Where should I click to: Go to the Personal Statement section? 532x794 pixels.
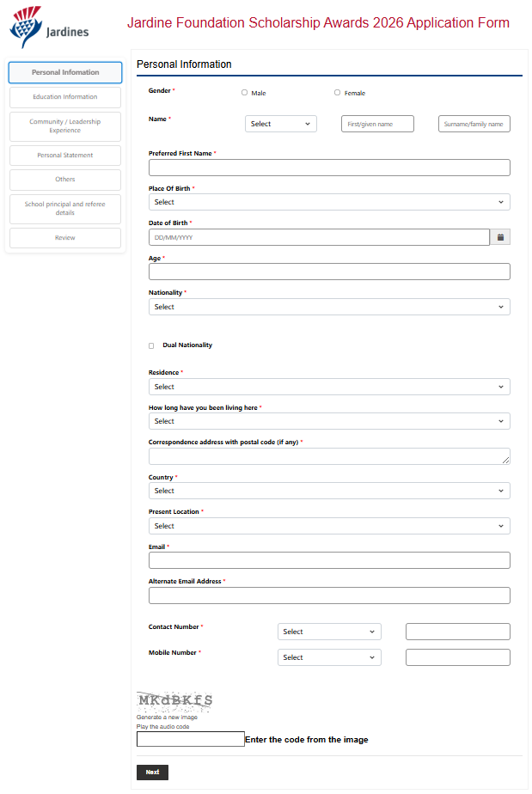pyautogui.click(x=65, y=156)
